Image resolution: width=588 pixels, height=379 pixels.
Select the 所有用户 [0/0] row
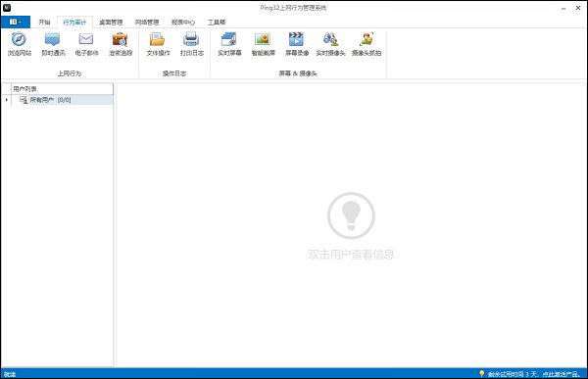[x=63, y=100]
